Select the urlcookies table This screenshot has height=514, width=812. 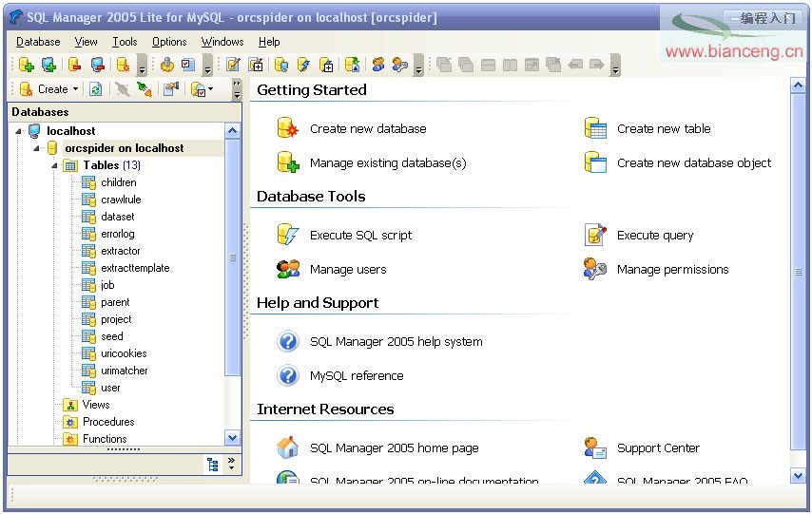[x=124, y=353]
